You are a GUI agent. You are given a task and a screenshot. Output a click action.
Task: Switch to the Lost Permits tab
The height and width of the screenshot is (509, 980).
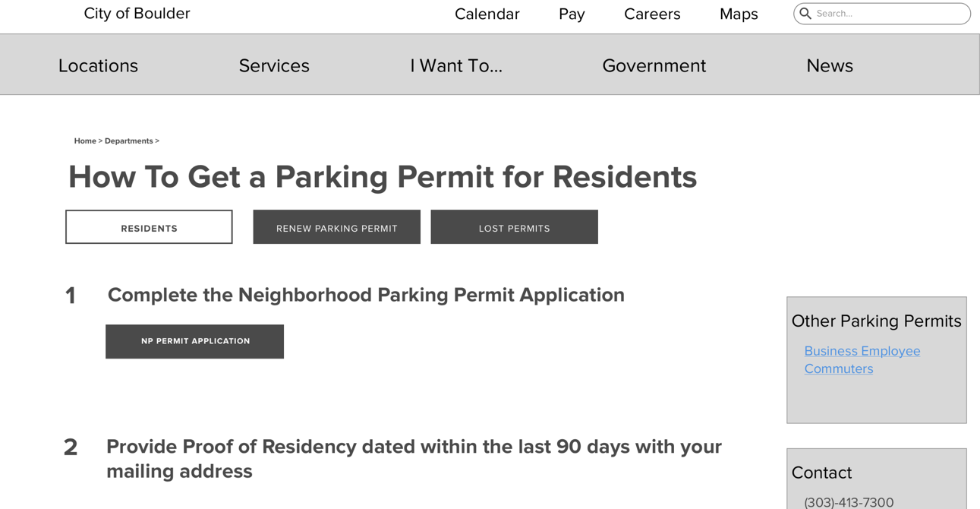coord(515,227)
